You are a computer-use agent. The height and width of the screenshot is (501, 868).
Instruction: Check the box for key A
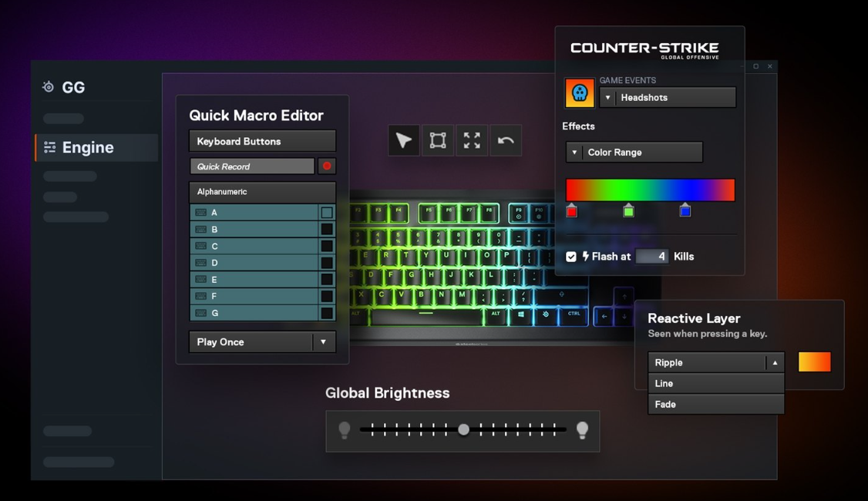pyautogui.click(x=327, y=213)
